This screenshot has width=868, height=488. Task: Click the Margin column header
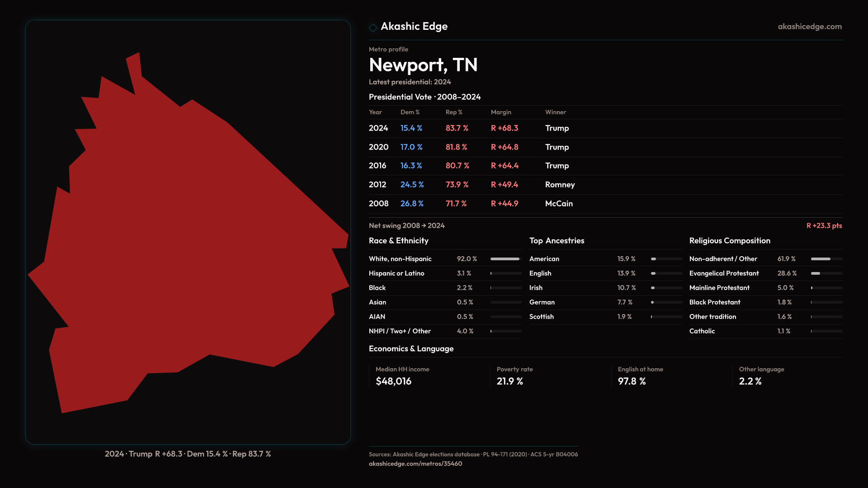(500, 112)
